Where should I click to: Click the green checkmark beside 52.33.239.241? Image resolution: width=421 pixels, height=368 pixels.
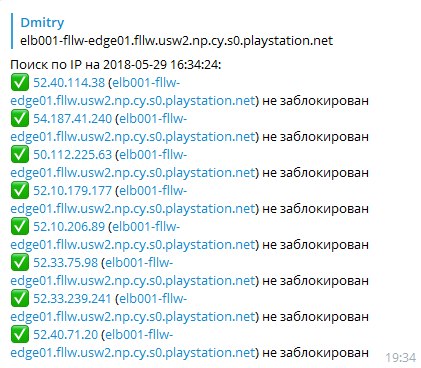point(20,298)
